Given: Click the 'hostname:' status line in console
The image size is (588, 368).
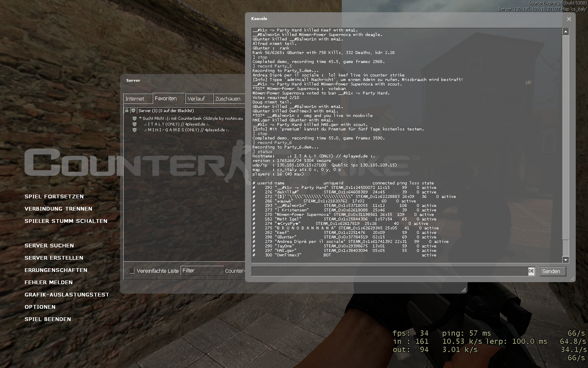Looking at the screenshot, I should (x=313, y=156).
